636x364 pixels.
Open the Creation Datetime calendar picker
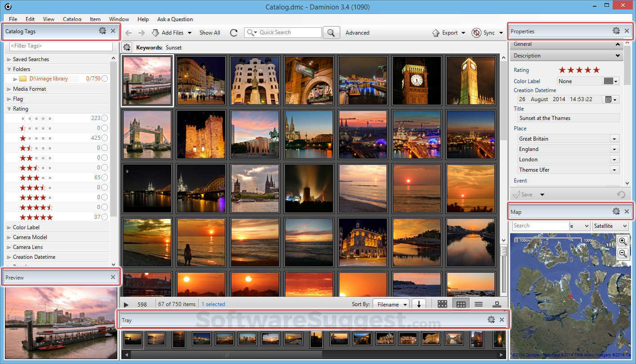pyautogui.click(x=611, y=99)
